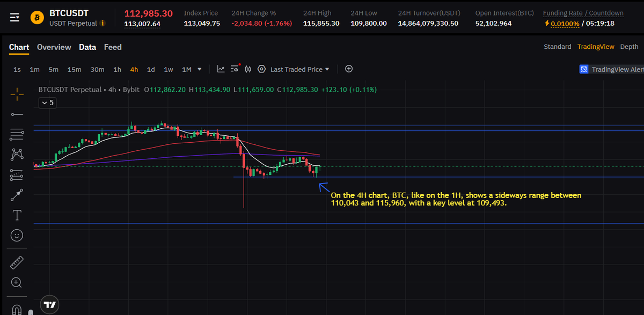Expand the collapsed indicators legend showing 5
This screenshot has width=644, height=315.
47,102
